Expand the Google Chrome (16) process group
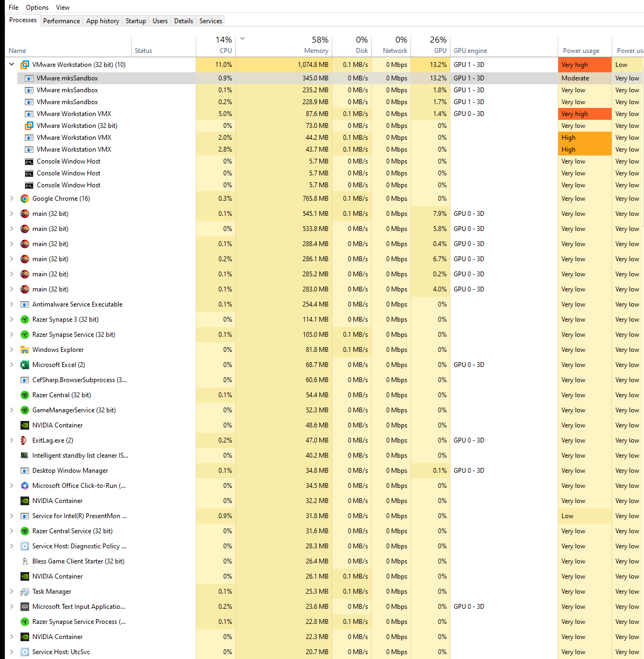Viewport: 644px width, 659px height. 11,199
